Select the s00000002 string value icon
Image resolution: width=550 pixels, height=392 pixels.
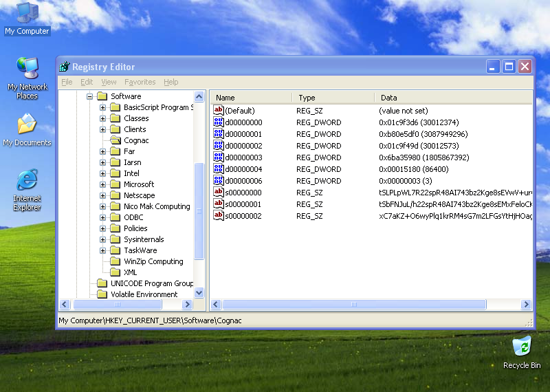[x=218, y=216]
